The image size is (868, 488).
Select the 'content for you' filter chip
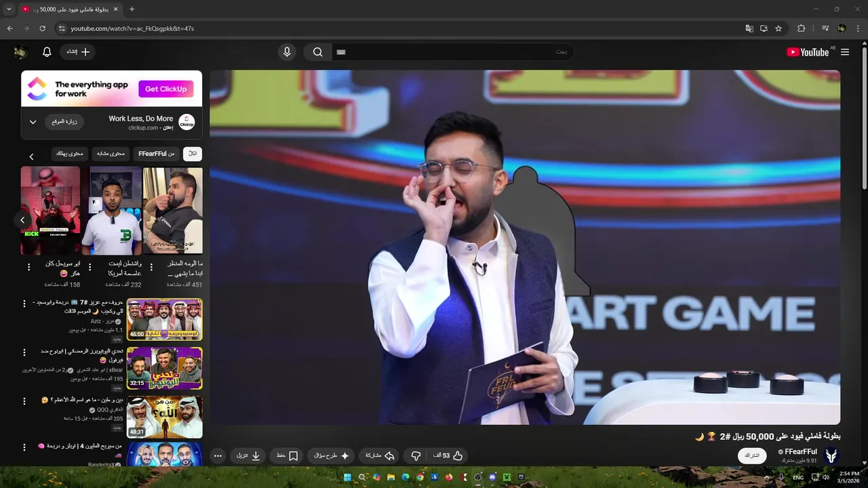point(69,154)
